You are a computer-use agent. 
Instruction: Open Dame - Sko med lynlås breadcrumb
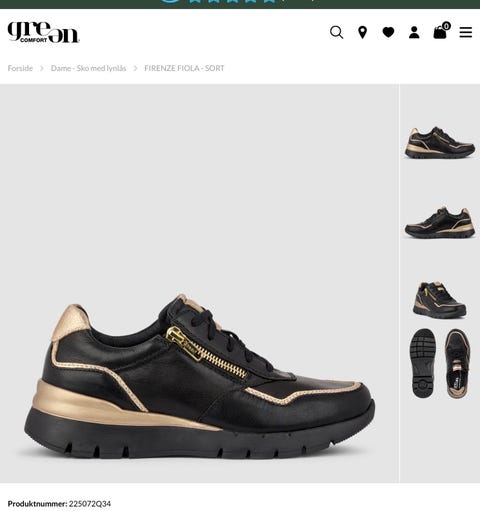coord(88,68)
